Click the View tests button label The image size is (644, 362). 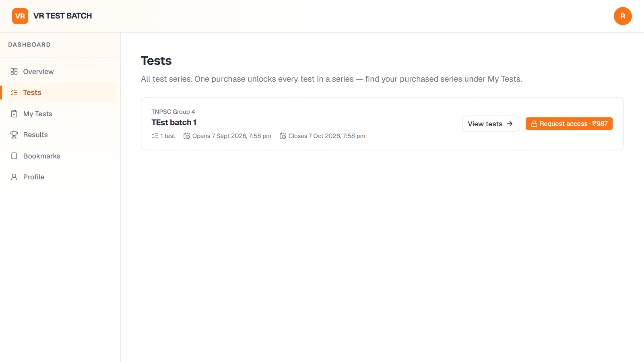tap(485, 124)
